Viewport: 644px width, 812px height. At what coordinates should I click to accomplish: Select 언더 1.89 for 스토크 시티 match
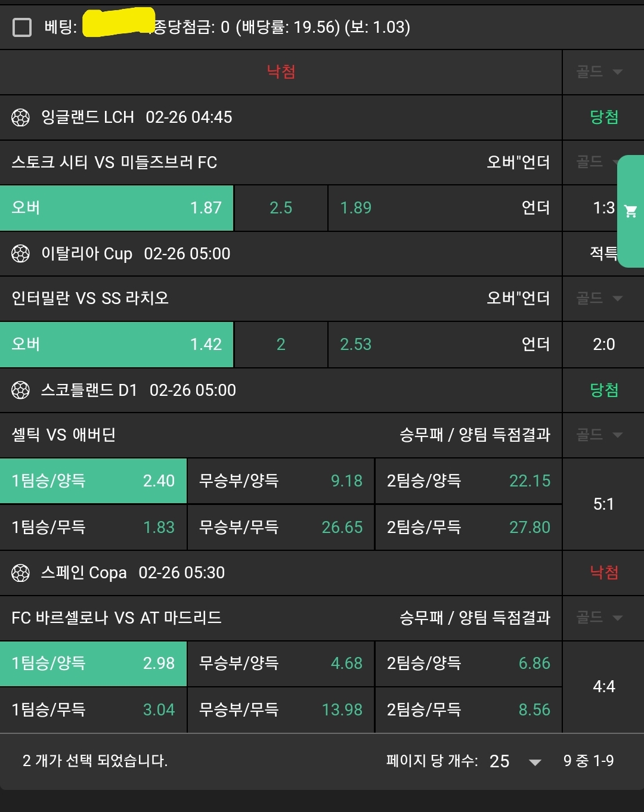tap(445, 208)
